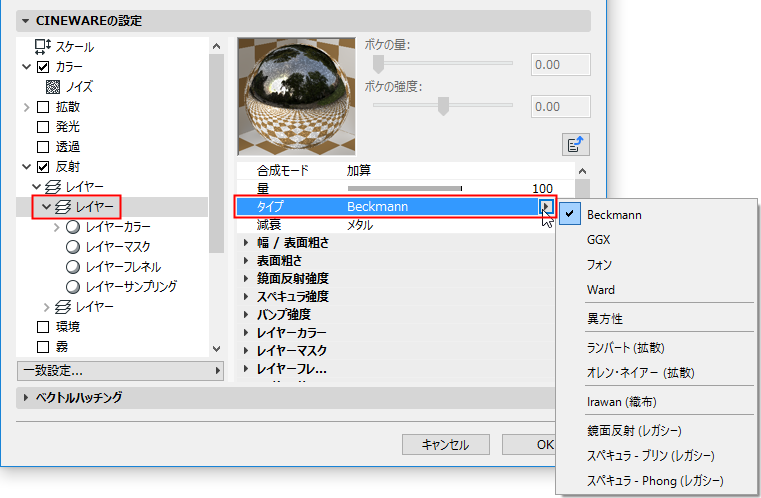The height and width of the screenshot is (498, 761).
Task: Click the properties list scroll-up arrow
Action: (582, 171)
